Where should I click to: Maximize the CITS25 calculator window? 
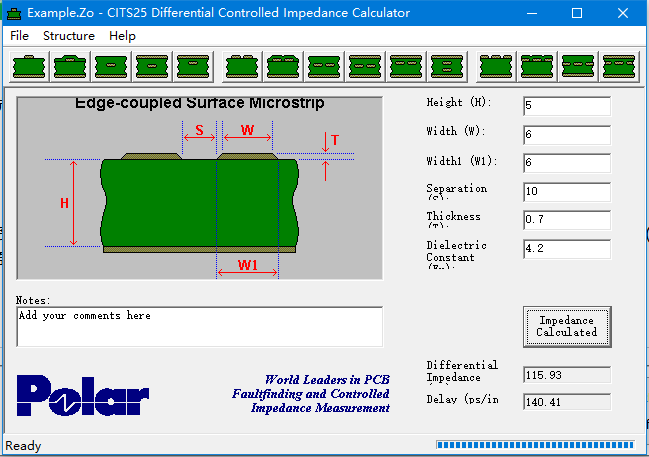(x=577, y=13)
